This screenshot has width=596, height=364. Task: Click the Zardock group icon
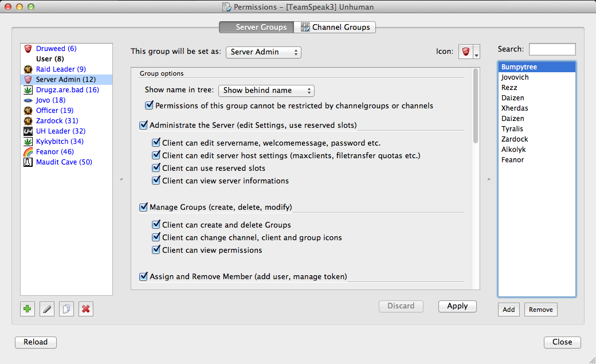point(28,120)
